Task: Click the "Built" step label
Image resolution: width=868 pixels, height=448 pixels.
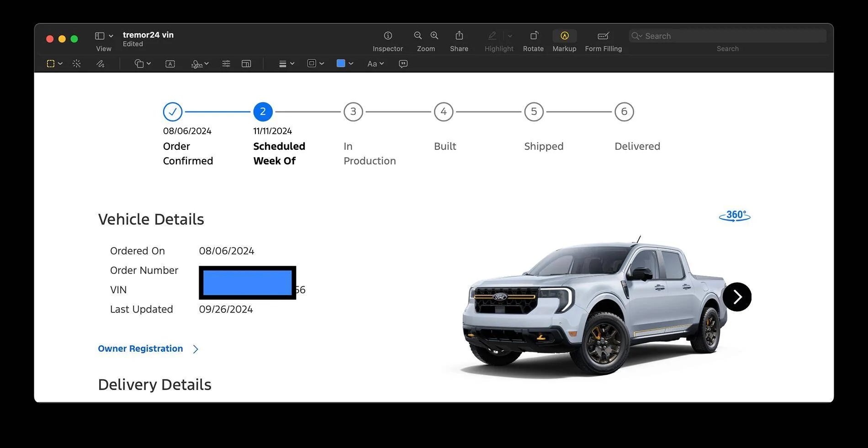Action: 445,146
